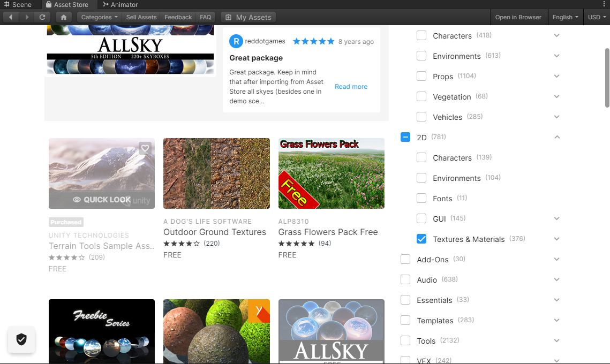Open the Asset Store home icon
Screen dimensions: 610x364
click(x=64, y=17)
